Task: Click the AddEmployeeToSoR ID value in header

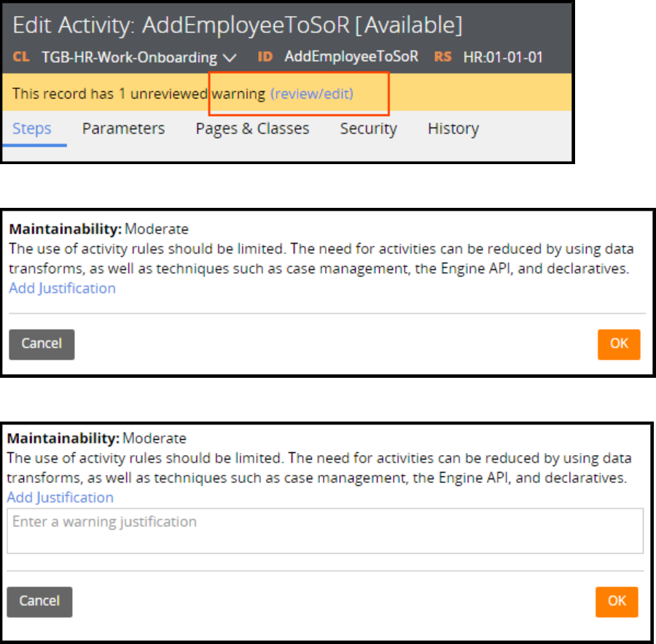Action: [x=351, y=56]
